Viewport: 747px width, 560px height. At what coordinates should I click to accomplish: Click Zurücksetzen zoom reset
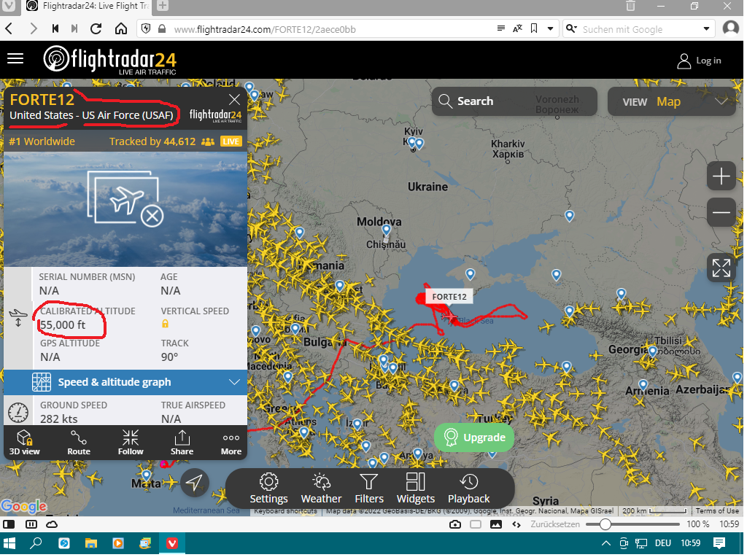click(555, 525)
